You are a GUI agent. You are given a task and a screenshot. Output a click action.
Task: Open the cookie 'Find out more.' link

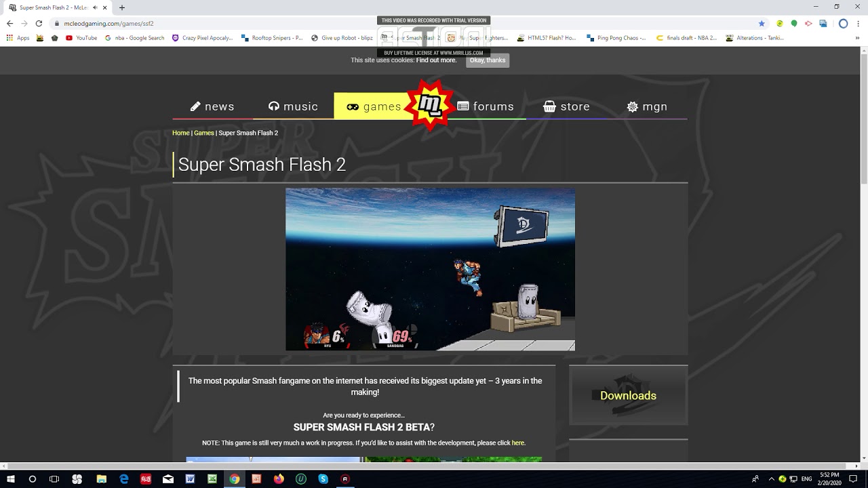436,60
